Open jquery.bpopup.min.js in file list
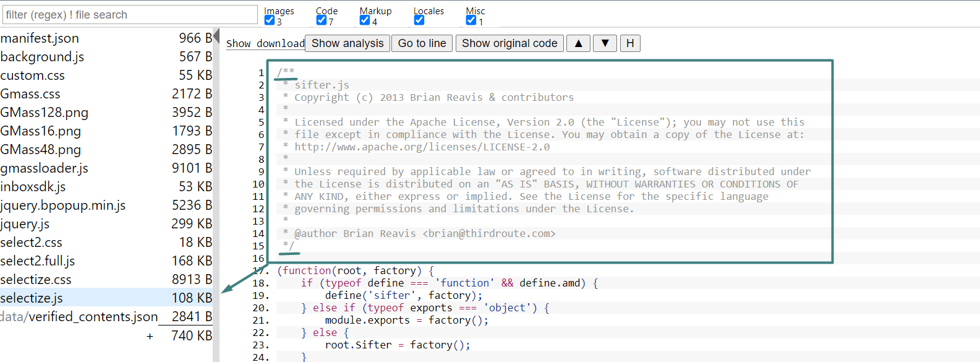980x362 pixels. point(63,205)
